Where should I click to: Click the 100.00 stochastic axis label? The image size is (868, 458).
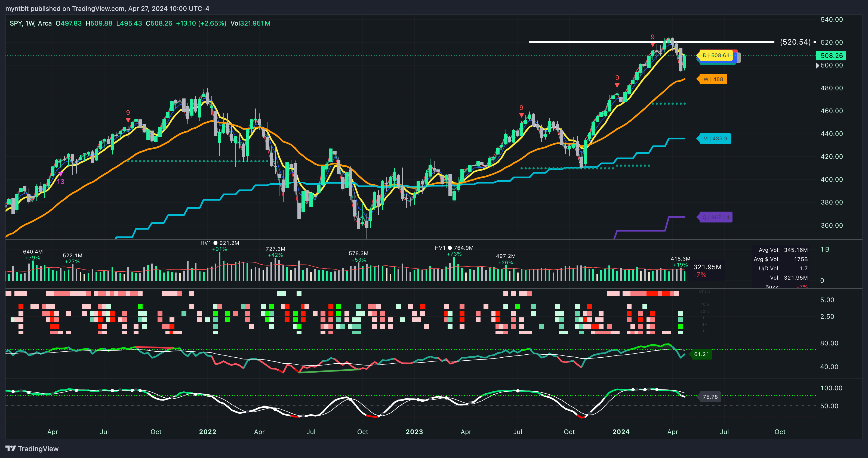pyautogui.click(x=831, y=388)
